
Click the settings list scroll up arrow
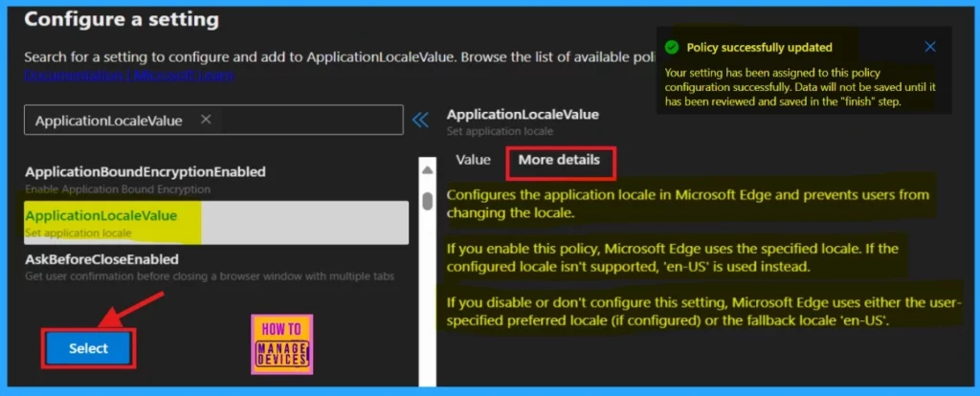point(428,170)
